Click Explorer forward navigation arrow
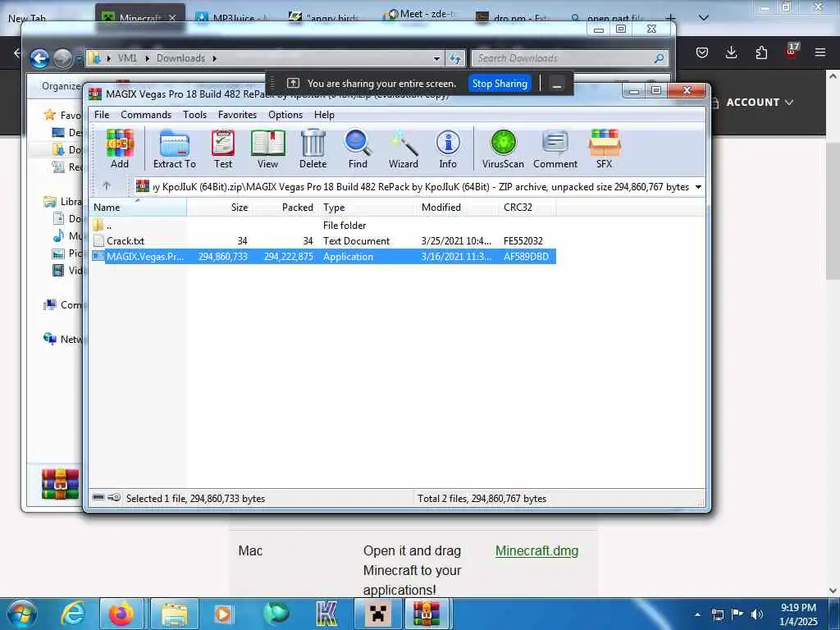This screenshot has width=840, height=630. point(62,58)
